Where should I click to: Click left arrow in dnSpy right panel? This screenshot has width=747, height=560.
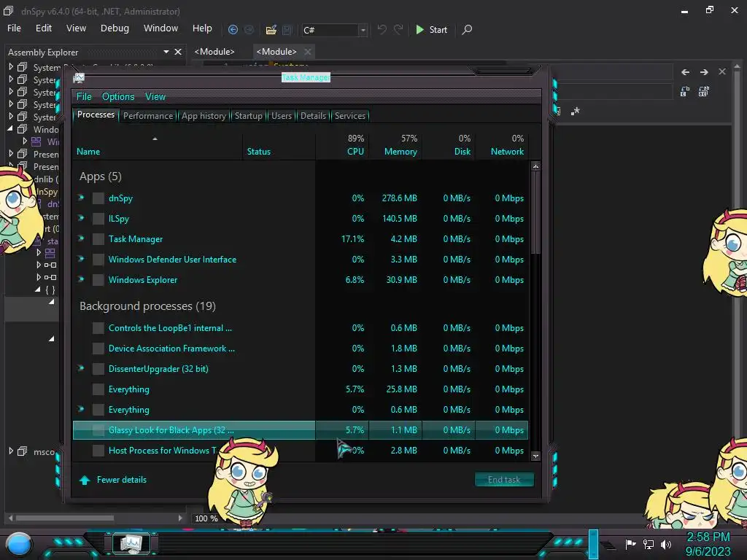[686, 72]
